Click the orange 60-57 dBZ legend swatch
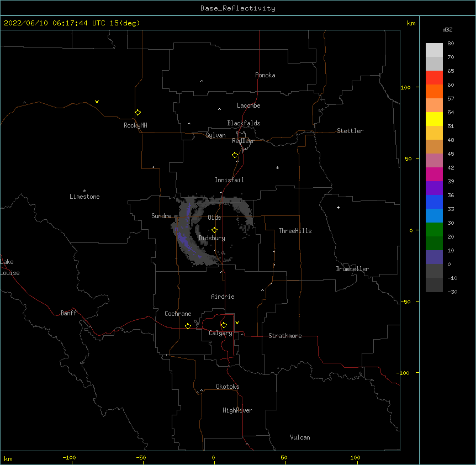476x465 pixels. 434,91
